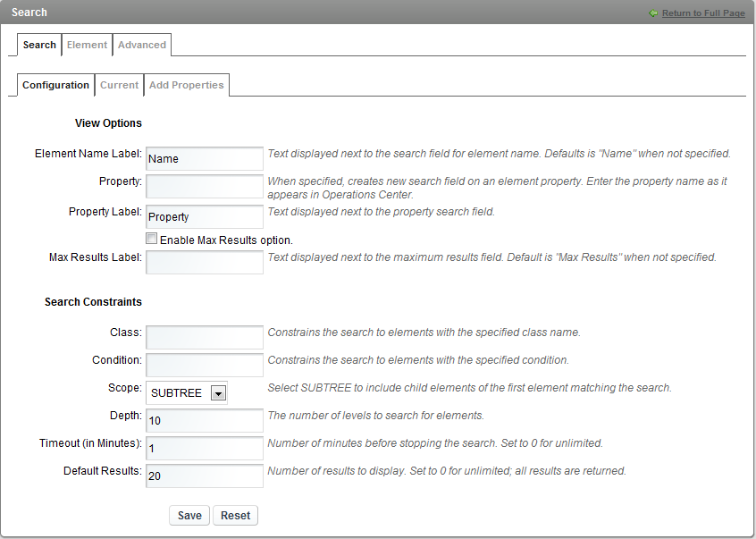Open the Current sub-tab

click(x=119, y=85)
